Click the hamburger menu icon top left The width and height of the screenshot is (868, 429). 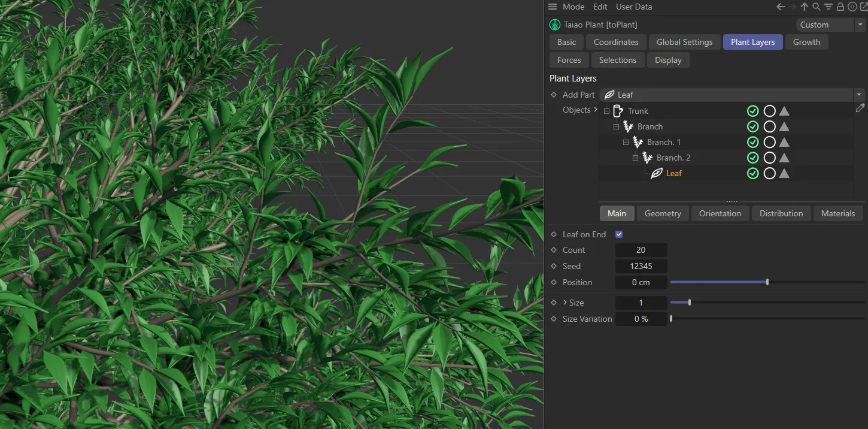552,7
